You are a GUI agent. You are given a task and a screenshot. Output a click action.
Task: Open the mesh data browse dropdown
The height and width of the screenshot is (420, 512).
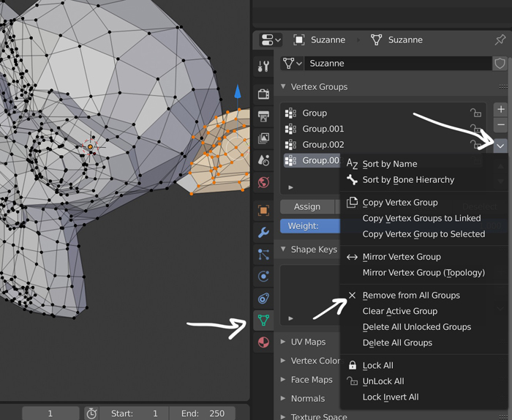point(292,64)
